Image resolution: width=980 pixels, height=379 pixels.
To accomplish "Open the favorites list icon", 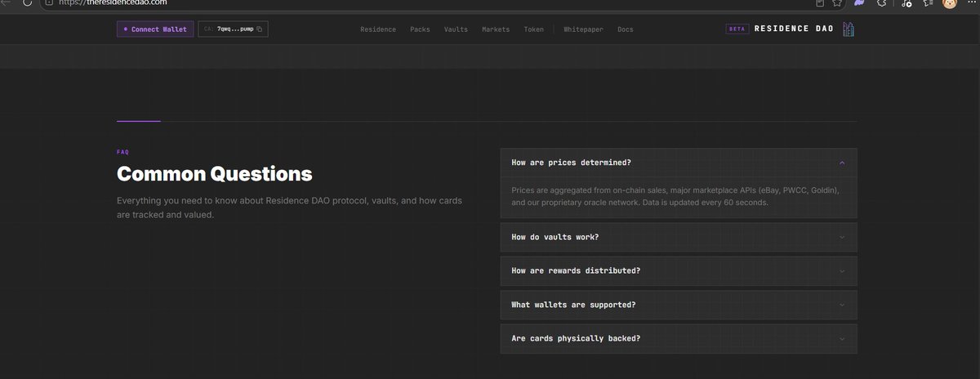I will [x=929, y=3].
